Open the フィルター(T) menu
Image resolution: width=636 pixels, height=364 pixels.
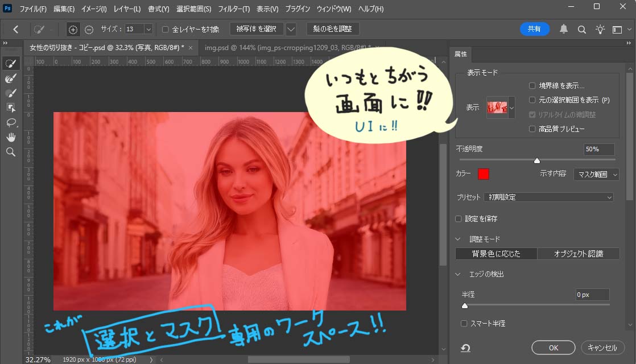click(x=234, y=9)
